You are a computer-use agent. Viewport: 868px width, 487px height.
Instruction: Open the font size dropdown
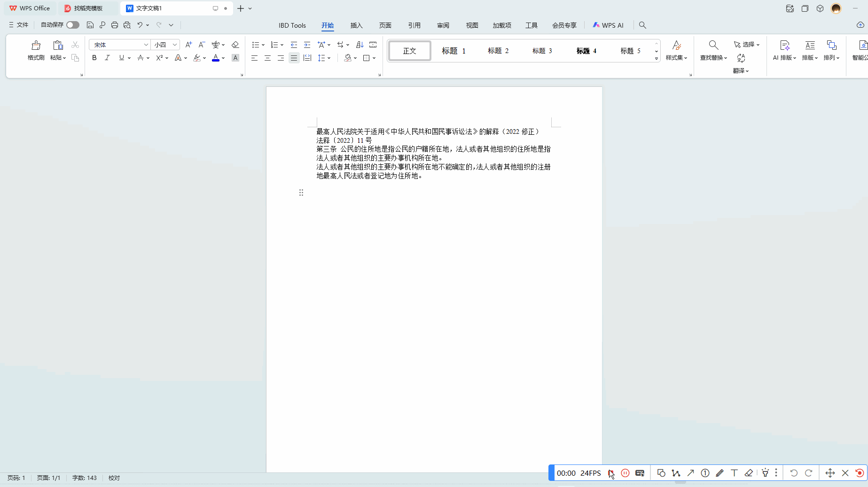(175, 45)
